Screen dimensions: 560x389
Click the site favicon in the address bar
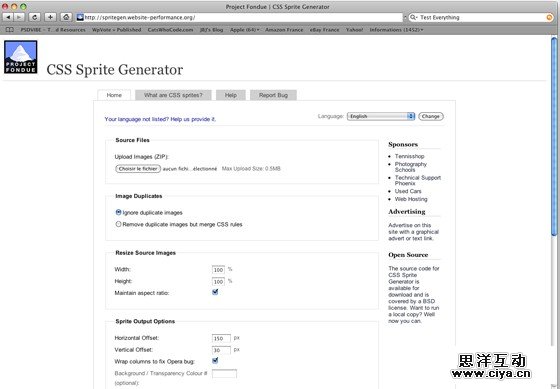click(x=80, y=17)
